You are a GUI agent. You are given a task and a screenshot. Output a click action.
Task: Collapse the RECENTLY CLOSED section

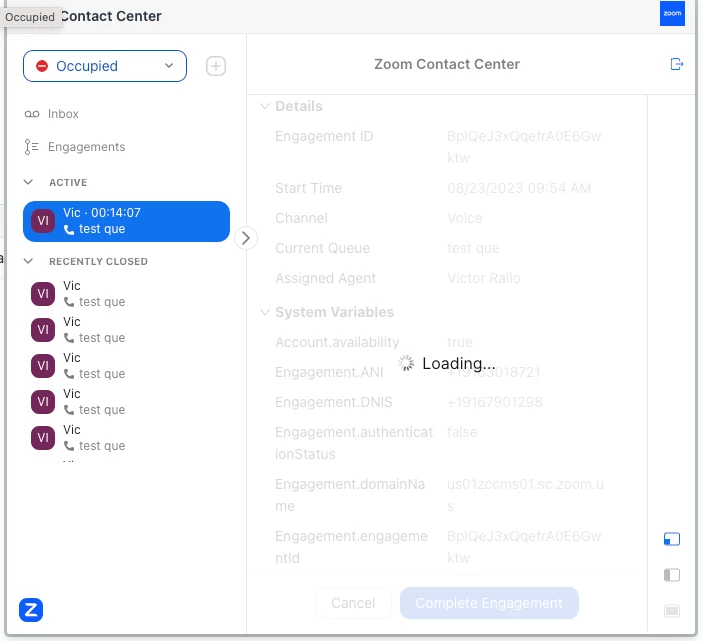(x=28, y=261)
